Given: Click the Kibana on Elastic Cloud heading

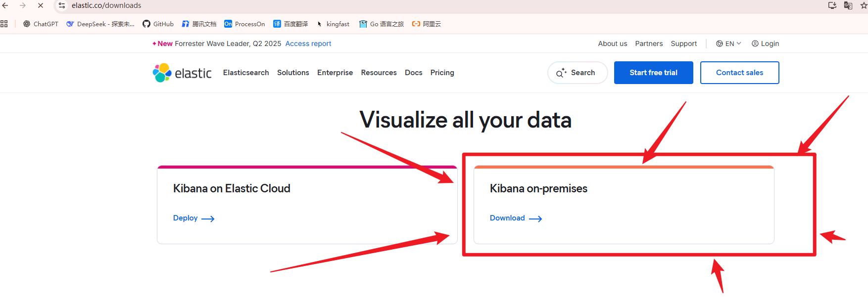Looking at the screenshot, I should pyautogui.click(x=232, y=188).
